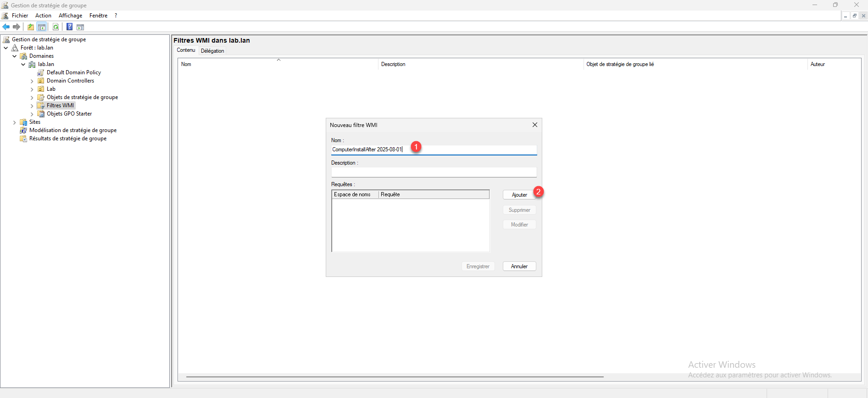Select Default Domain Policy in tree

(73, 72)
